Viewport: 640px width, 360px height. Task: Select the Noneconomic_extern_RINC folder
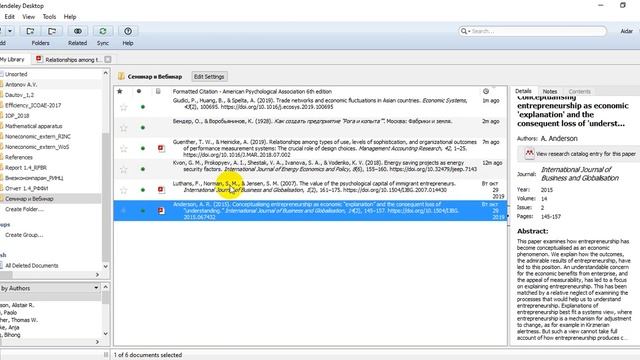click(x=38, y=136)
